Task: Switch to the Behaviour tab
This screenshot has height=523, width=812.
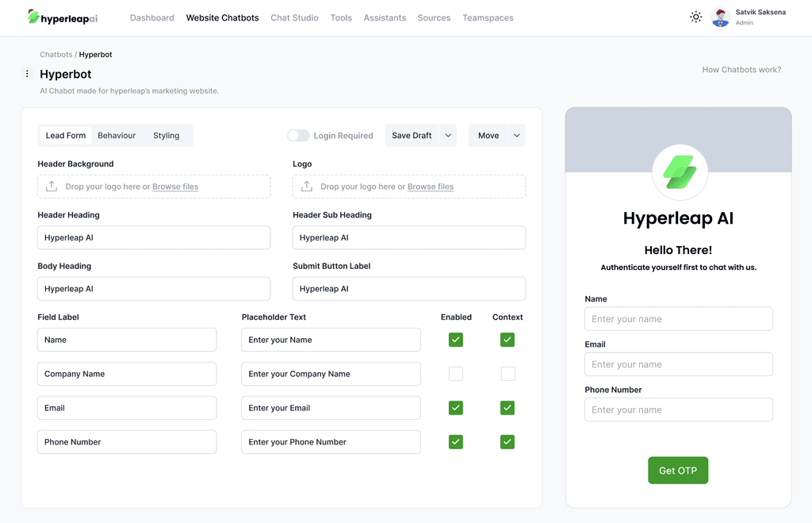Action: [116, 135]
